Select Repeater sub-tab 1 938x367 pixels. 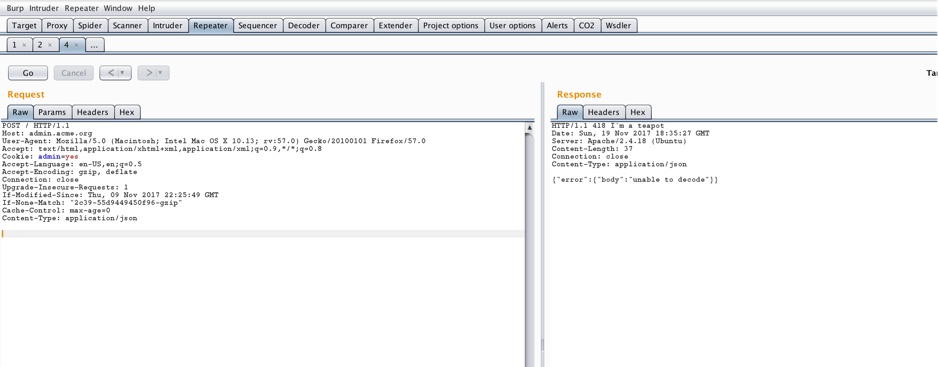(14, 45)
